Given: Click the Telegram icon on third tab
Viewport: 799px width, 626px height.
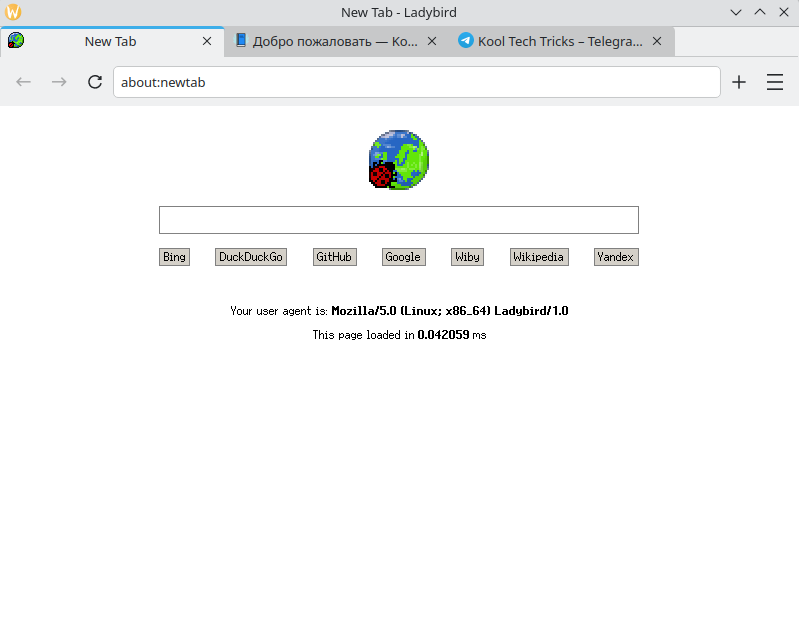Looking at the screenshot, I should pos(465,40).
